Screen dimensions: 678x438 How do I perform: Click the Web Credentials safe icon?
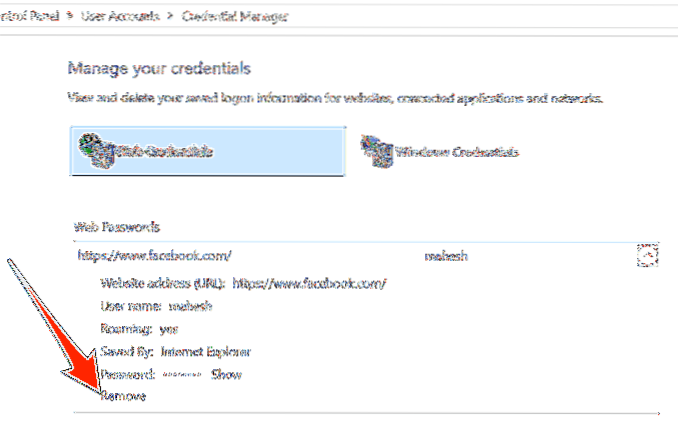98,150
